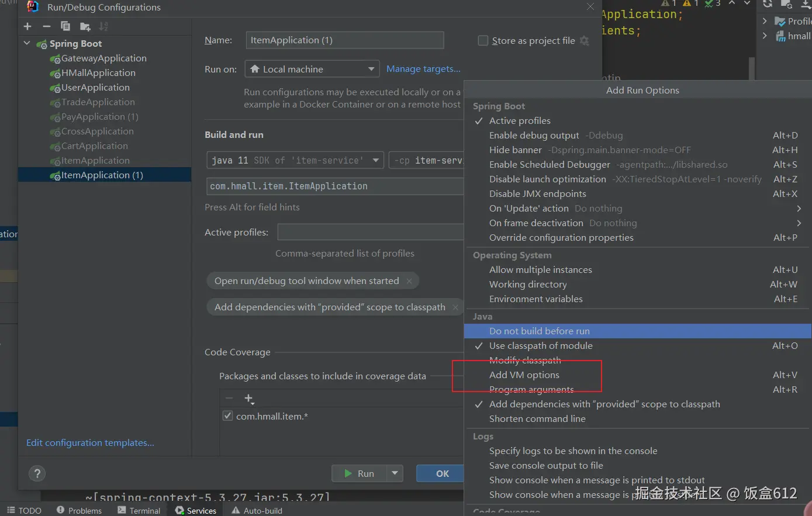This screenshot has width=812, height=516.
Task: Click the new configuration folder icon
Action: pyautogui.click(x=85, y=26)
